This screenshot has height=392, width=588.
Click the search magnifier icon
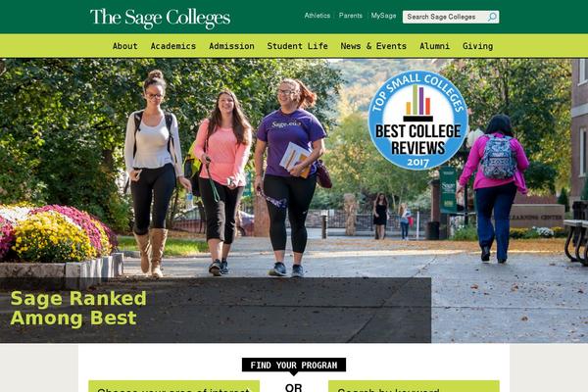(x=492, y=17)
